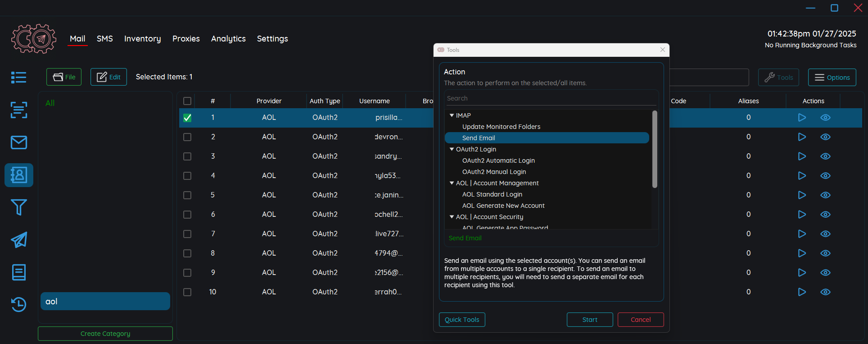
Task: Check the checkbox for row 5
Action: [187, 195]
